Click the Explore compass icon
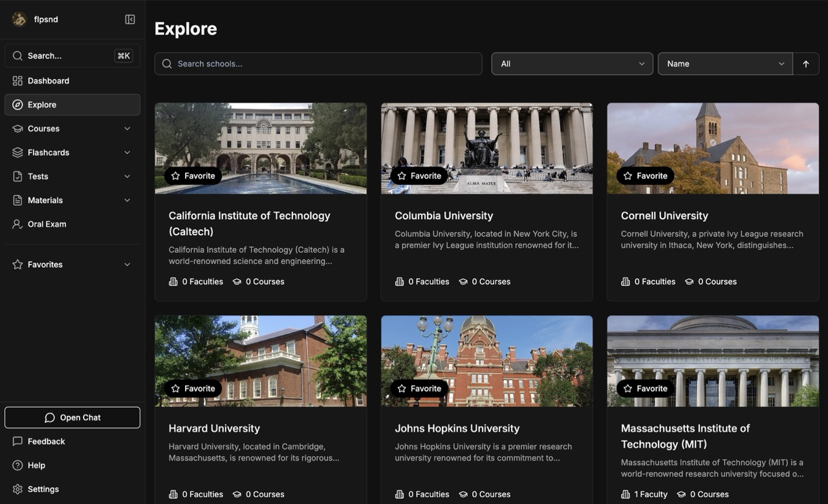Viewport: 828px width, 504px height. 17,105
